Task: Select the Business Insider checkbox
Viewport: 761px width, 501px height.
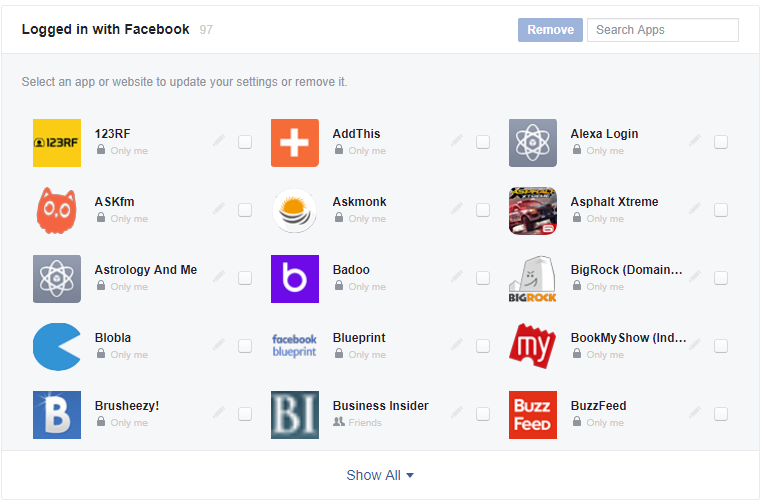Action: coord(483,414)
